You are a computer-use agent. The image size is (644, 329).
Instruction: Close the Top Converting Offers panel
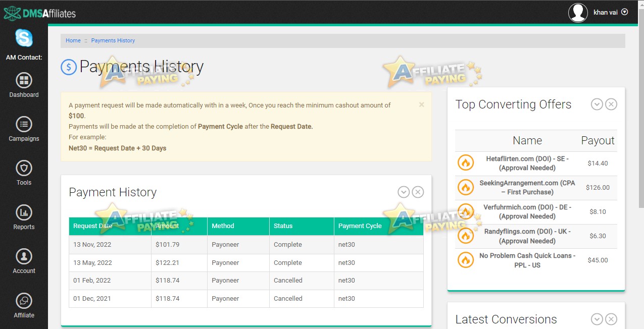coord(611,104)
